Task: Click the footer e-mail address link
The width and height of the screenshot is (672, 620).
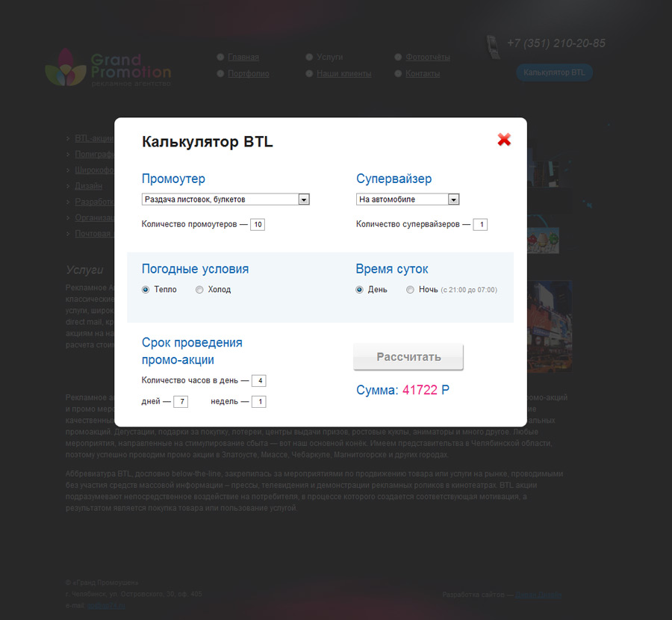Action: coord(106,605)
